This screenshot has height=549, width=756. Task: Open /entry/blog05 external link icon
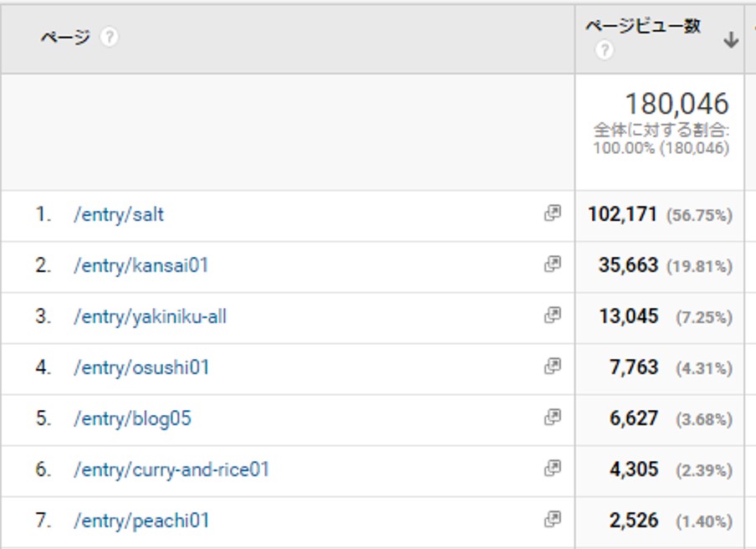(553, 418)
